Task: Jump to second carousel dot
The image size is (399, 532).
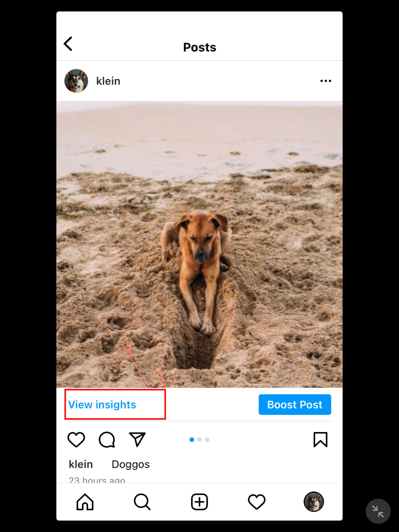Action: 199,440
